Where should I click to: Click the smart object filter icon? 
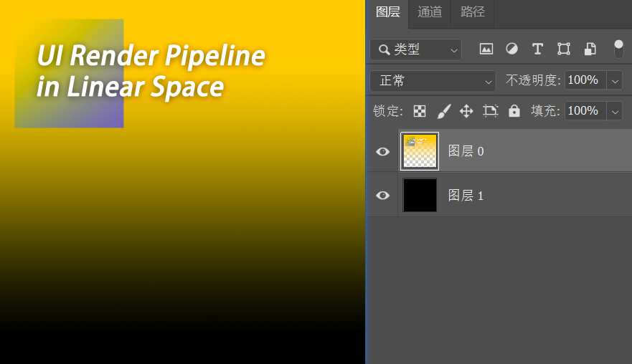coord(590,49)
